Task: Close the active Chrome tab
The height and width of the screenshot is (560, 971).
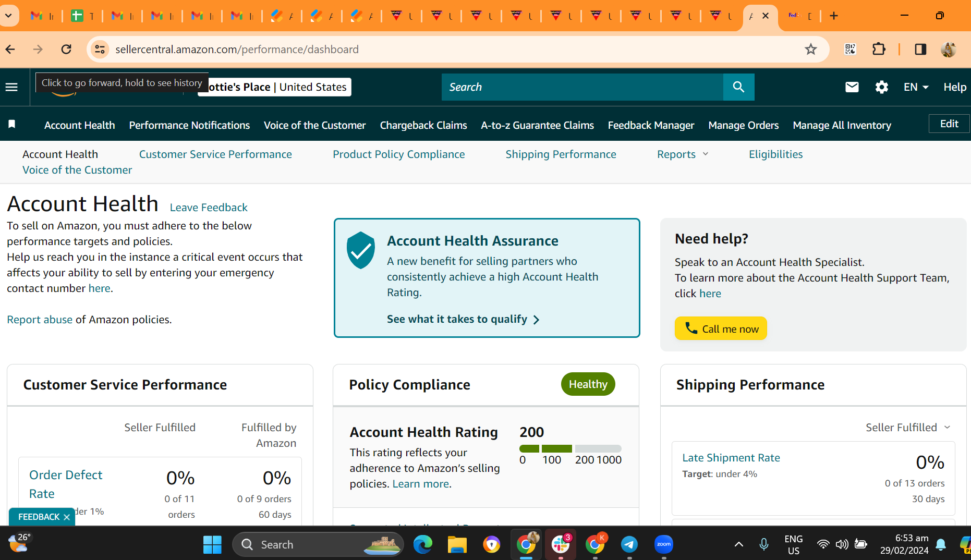Action: point(766,16)
